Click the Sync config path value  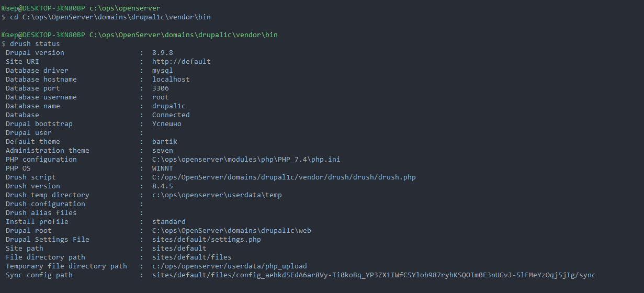374,275
